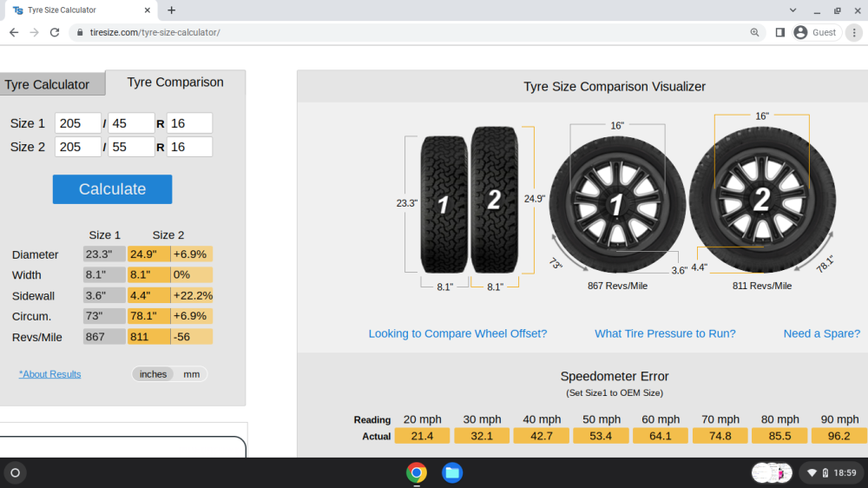Click the Speedometer Error heading
The width and height of the screenshot is (868, 488).
615,376
